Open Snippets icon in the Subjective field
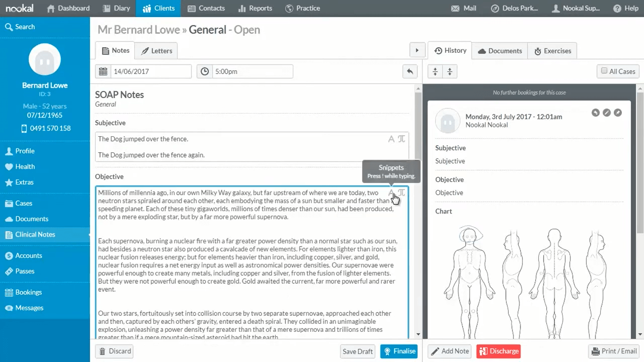Image resolution: width=644 pixels, height=362 pixels. coord(391,139)
